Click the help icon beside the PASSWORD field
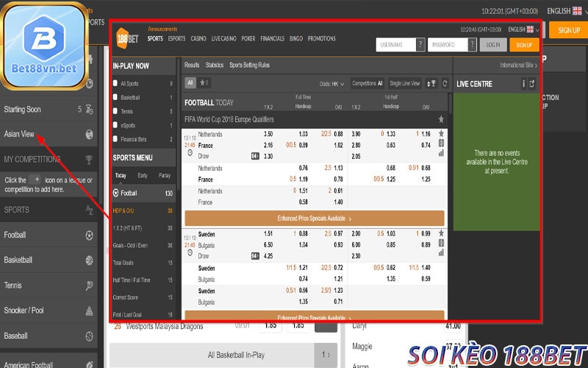 coord(472,44)
